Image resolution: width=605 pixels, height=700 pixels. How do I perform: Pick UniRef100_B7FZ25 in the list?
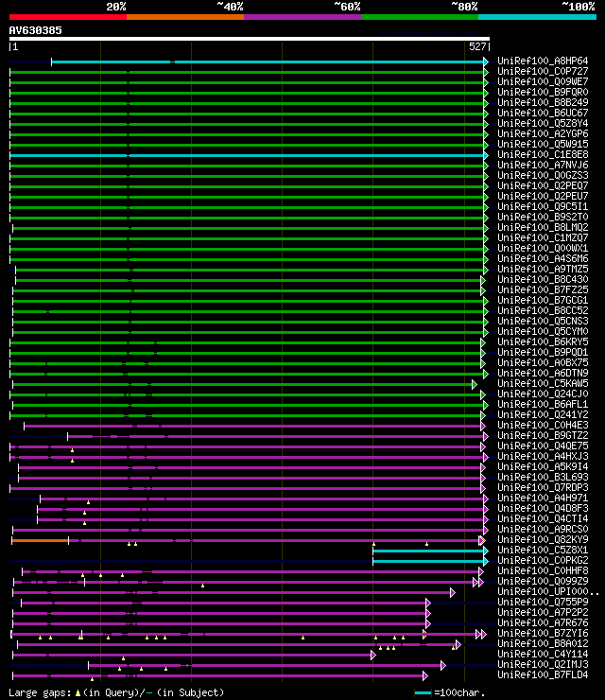tap(543, 289)
